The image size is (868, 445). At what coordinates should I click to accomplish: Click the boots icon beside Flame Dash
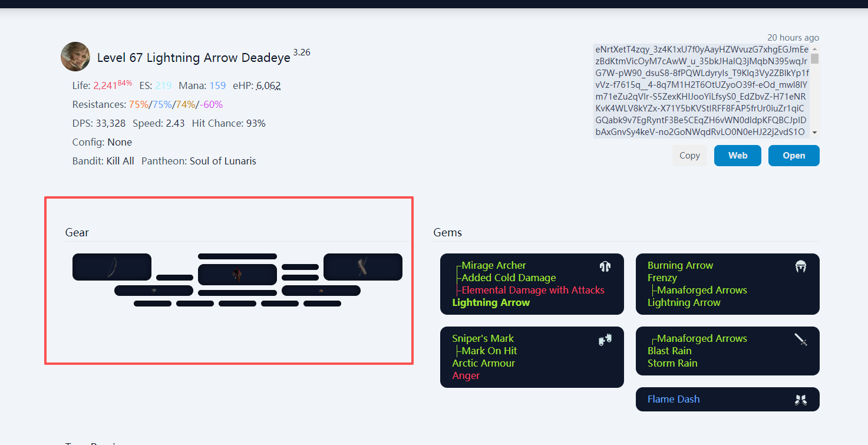click(800, 400)
